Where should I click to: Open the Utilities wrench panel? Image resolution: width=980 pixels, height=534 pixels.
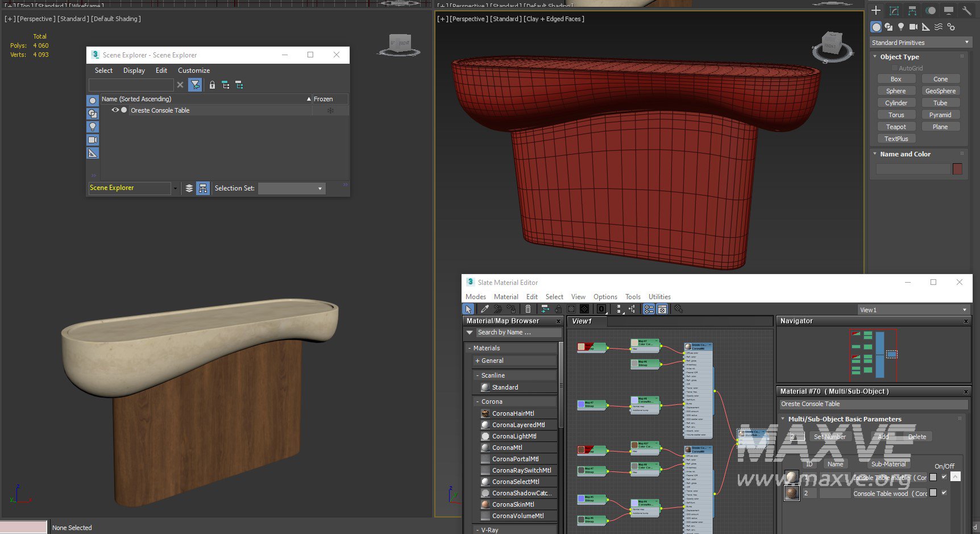point(966,11)
